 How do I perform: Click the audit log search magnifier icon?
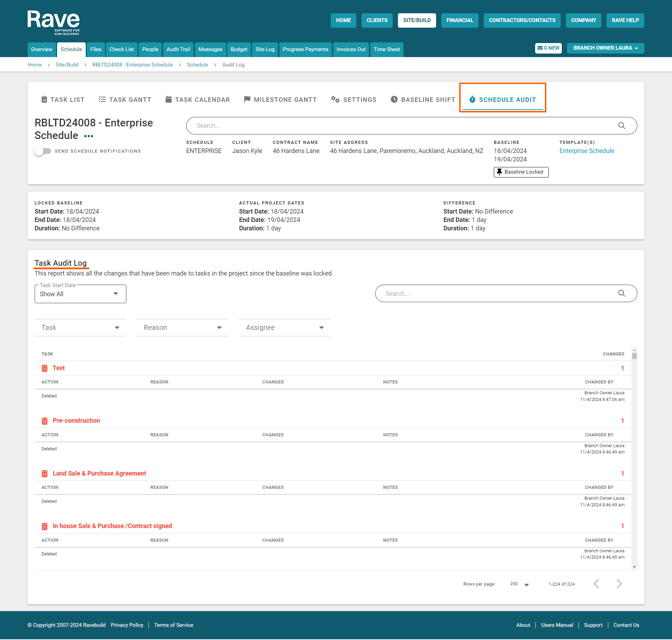click(x=621, y=293)
